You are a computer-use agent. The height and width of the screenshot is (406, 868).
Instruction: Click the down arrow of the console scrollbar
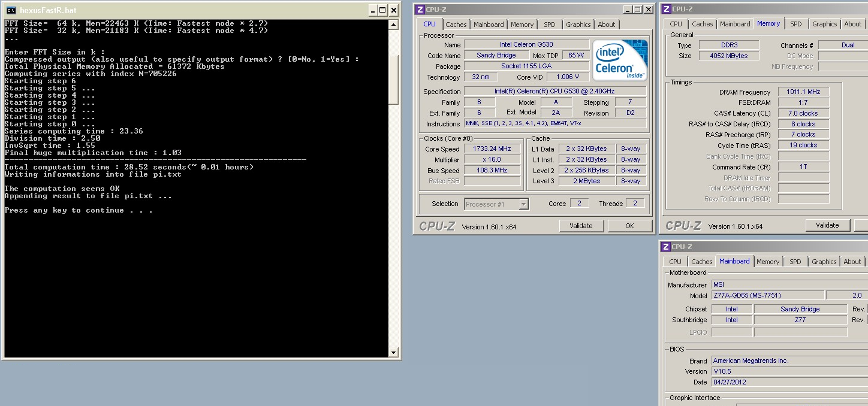[x=394, y=352]
